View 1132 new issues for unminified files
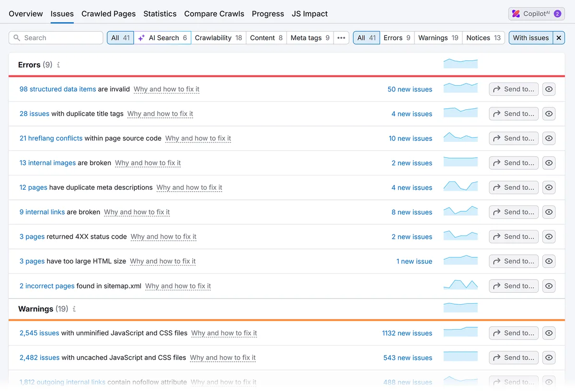 (407, 333)
